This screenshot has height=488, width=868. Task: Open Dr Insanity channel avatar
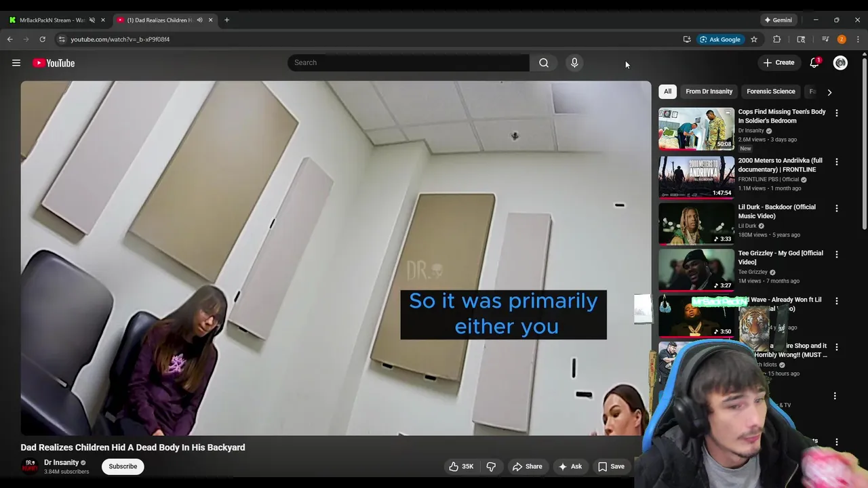pyautogui.click(x=30, y=466)
